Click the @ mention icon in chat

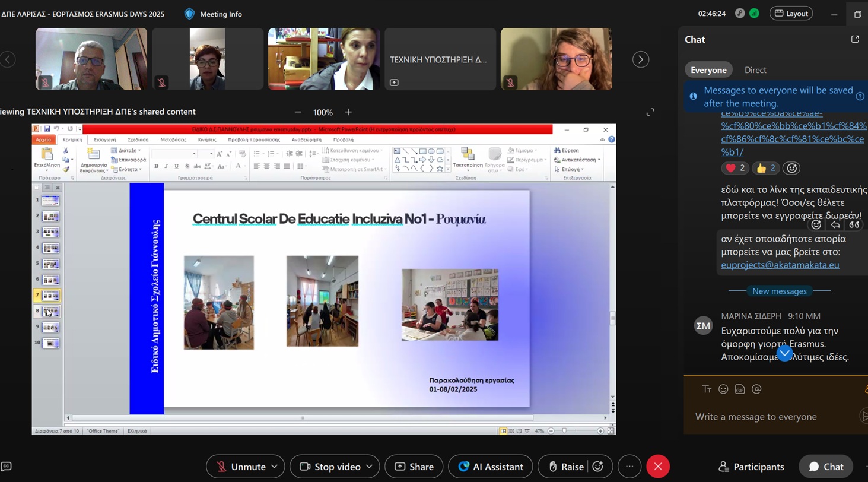pos(756,389)
